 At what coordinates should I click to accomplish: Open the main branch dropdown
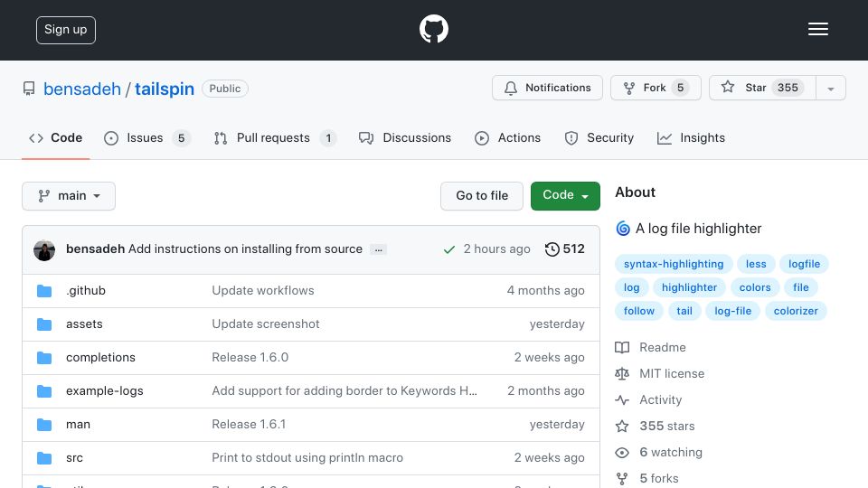click(x=69, y=196)
